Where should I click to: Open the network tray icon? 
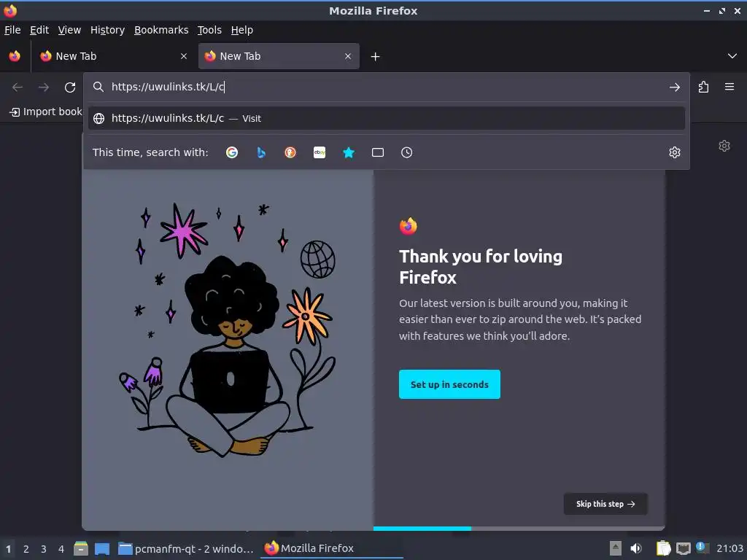tap(683, 548)
